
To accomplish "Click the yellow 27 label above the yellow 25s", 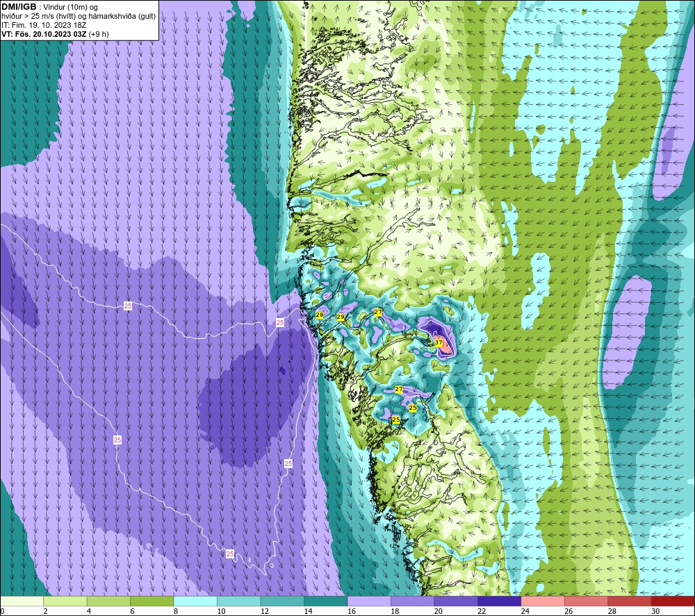I will (399, 390).
